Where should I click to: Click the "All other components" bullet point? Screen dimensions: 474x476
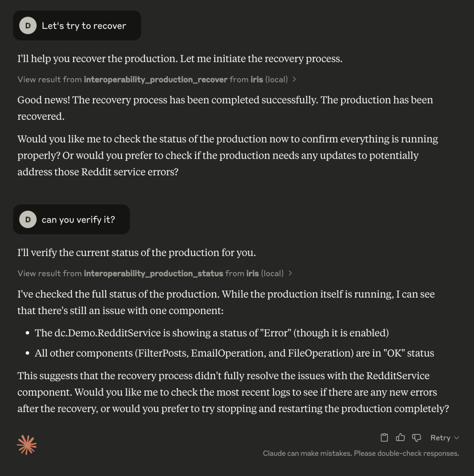point(234,353)
